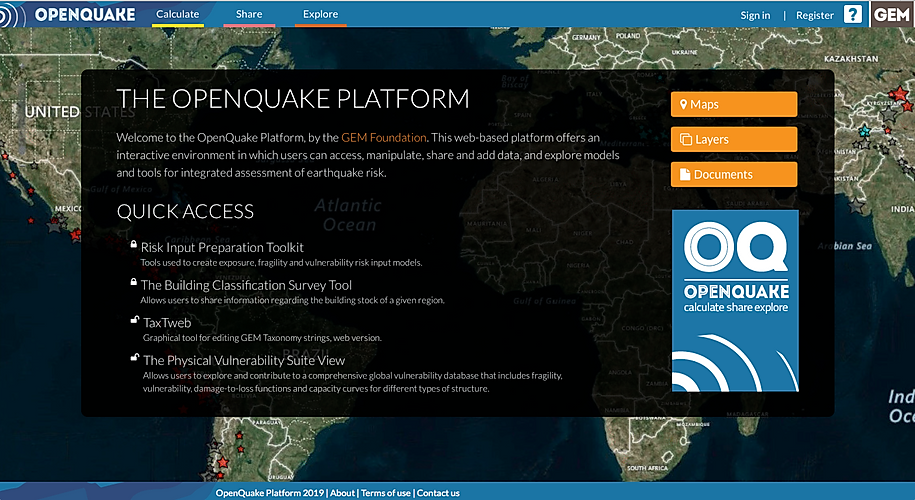
Task: Open the Contact us footer link
Action: pyautogui.click(x=438, y=493)
